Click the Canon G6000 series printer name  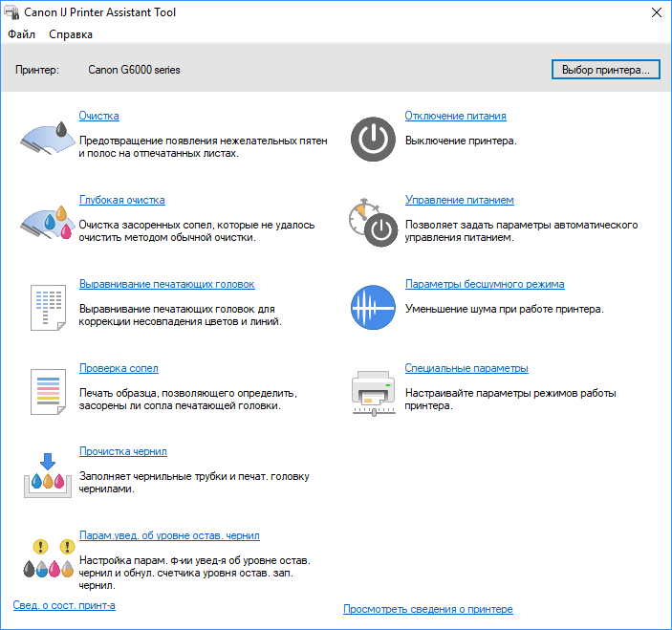[x=134, y=70]
